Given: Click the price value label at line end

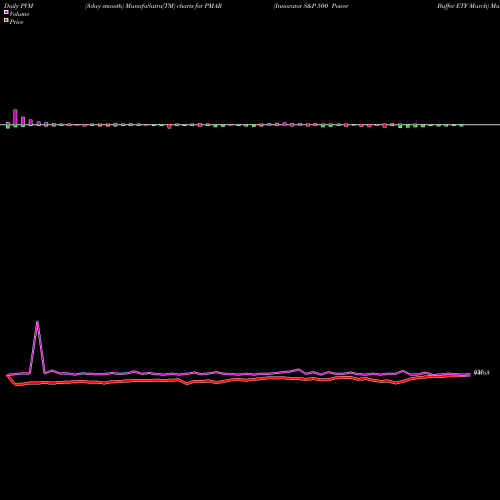Looking at the screenshot, I should click(482, 373).
